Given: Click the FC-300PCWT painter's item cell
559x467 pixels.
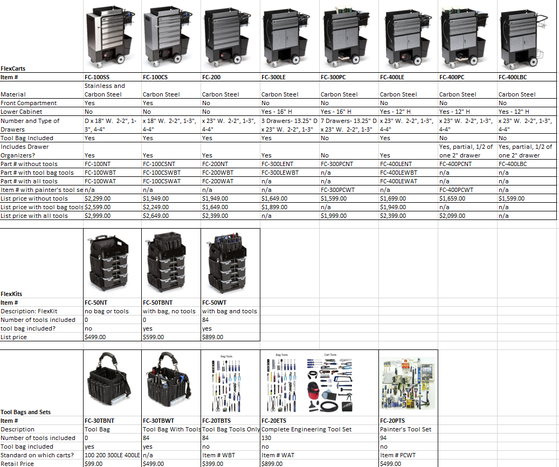Looking at the screenshot, I should tap(349, 190).
